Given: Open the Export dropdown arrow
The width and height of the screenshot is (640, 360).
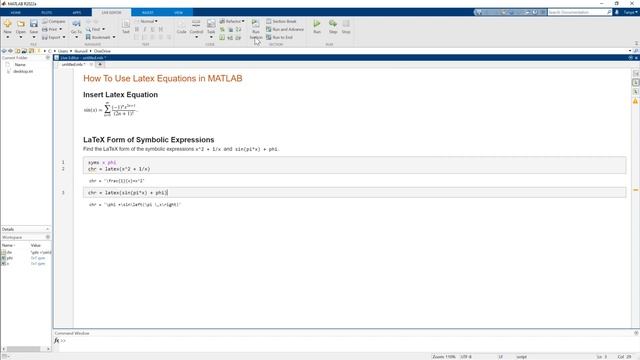Looking at the screenshot, I should pyautogui.click(x=64, y=37).
